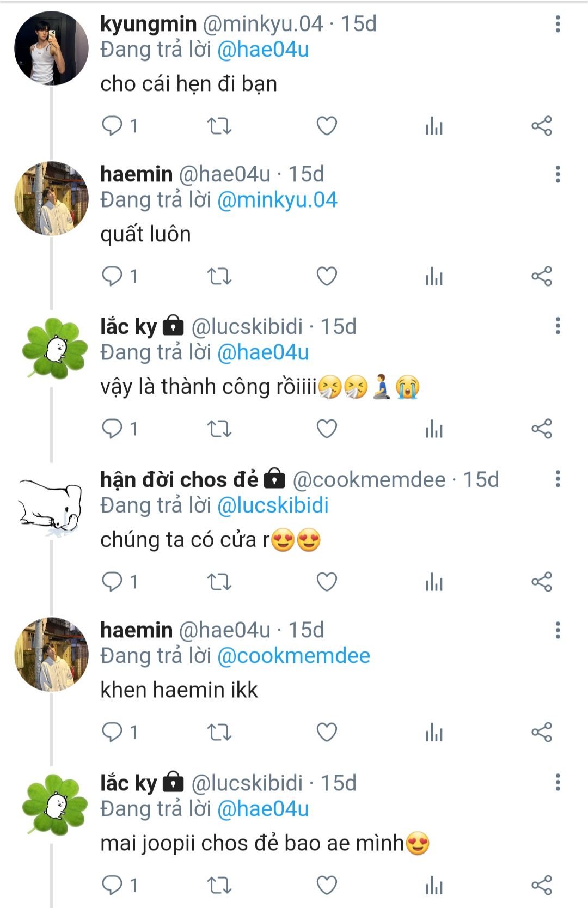The height and width of the screenshot is (908, 588).
Task: Open more options for kyungmin's reply
Action: (x=558, y=24)
